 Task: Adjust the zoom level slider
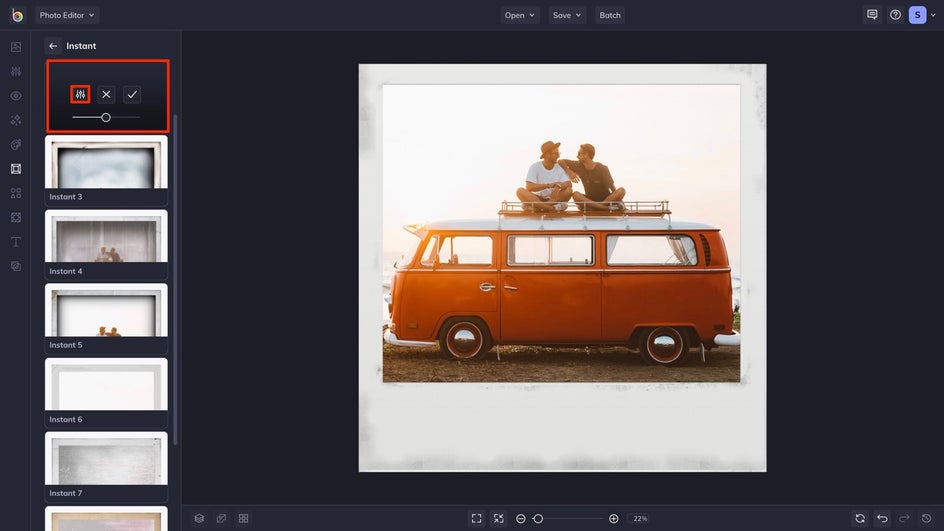pos(567,518)
